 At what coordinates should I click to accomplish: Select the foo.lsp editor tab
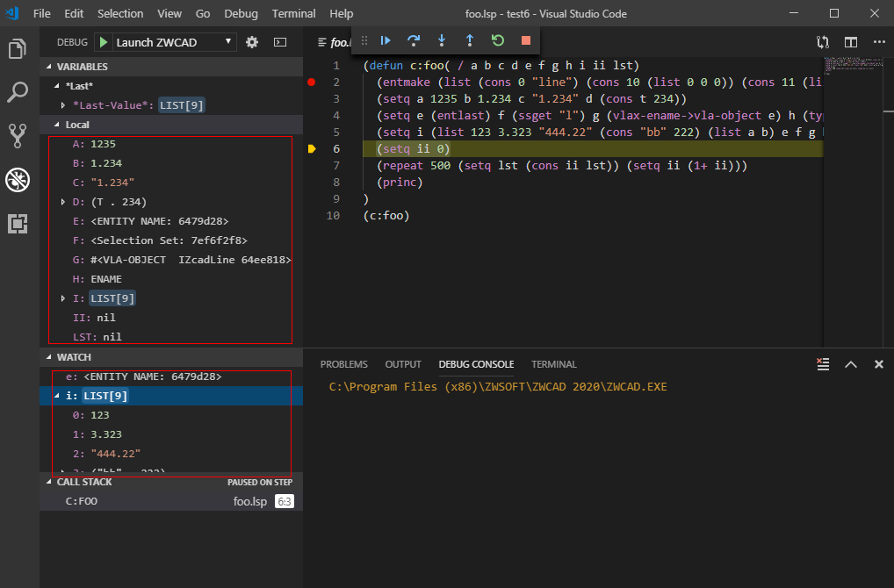coord(334,42)
